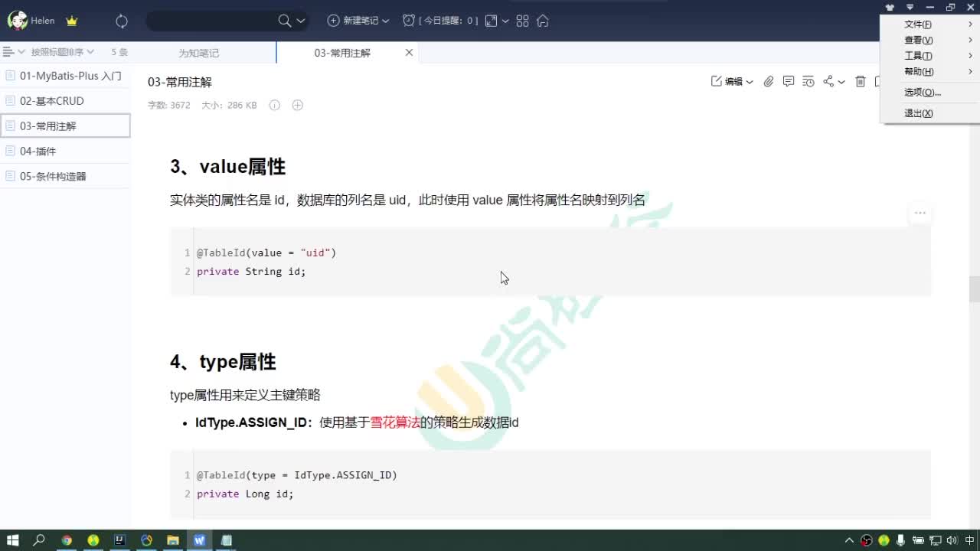Image resolution: width=980 pixels, height=551 pixels.
Task: Show hidden tray icons arrow
Action: (849, 540)
